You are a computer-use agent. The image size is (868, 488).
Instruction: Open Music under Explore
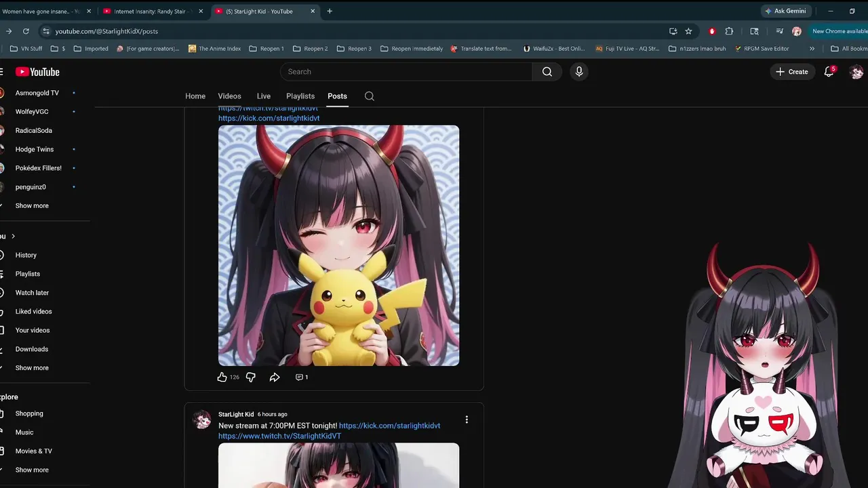pyautogui.click(x=24, y=432)
